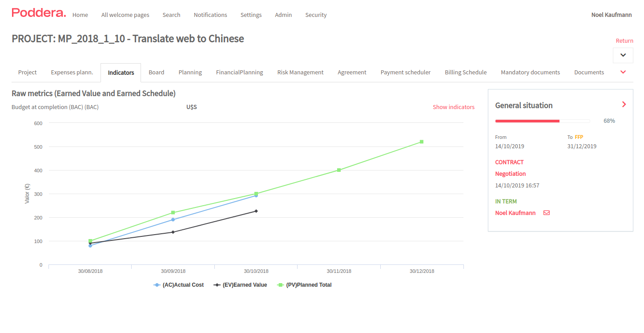Switch to the Risk Management tab
This screenshot has height=333, width=644.
[x=300, y=72]
